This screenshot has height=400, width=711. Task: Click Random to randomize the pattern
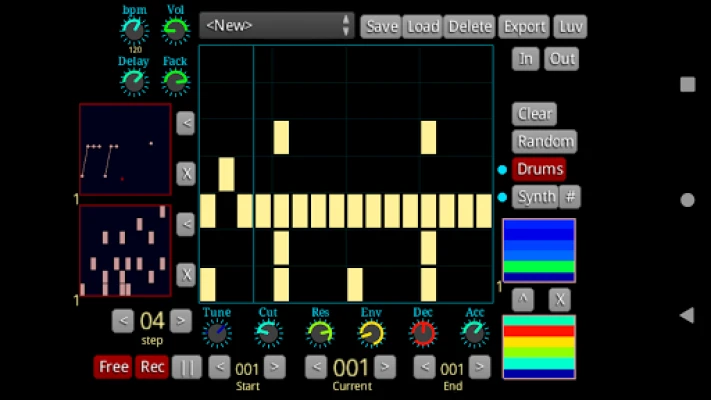(546, 141)
